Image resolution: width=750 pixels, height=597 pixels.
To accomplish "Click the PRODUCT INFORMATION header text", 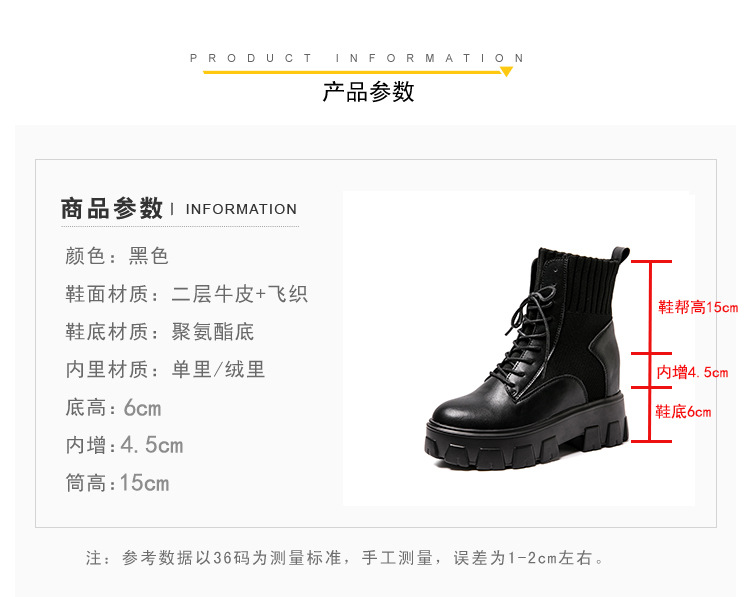I will (357, 58).
